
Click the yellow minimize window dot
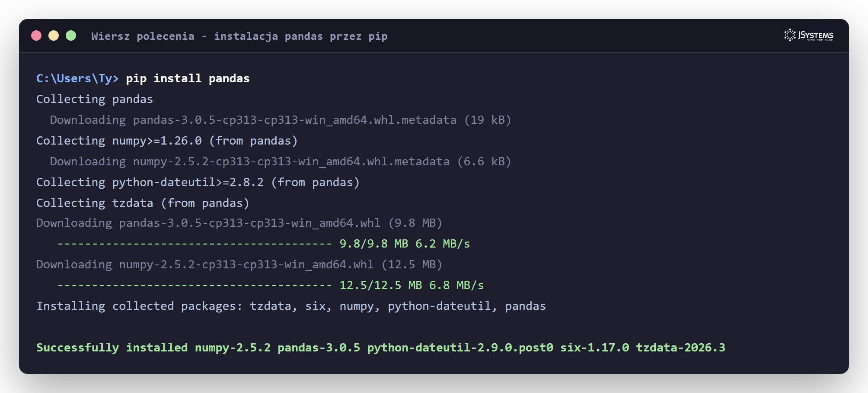(x=54, y=35)
